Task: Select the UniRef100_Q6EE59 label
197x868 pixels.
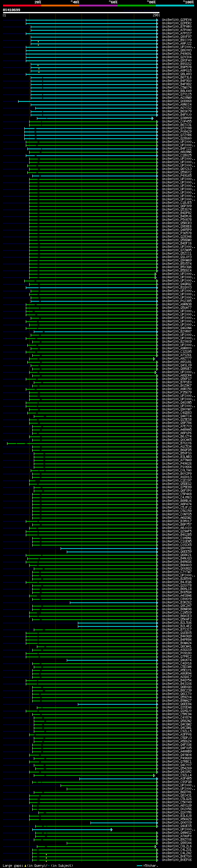Action: [177, 551]
